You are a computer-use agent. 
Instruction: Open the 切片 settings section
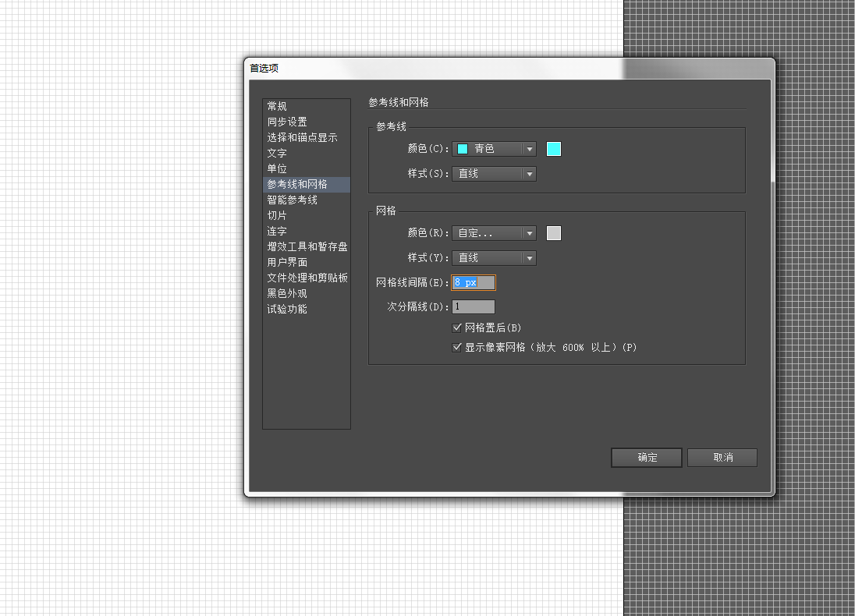[x=276, y=215]
